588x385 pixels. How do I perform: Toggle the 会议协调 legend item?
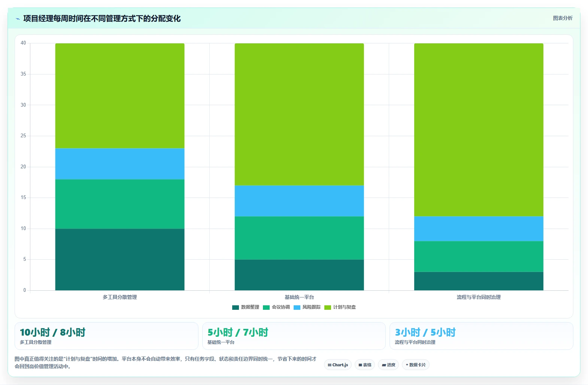pyautogui.click(x=276, y=307)
